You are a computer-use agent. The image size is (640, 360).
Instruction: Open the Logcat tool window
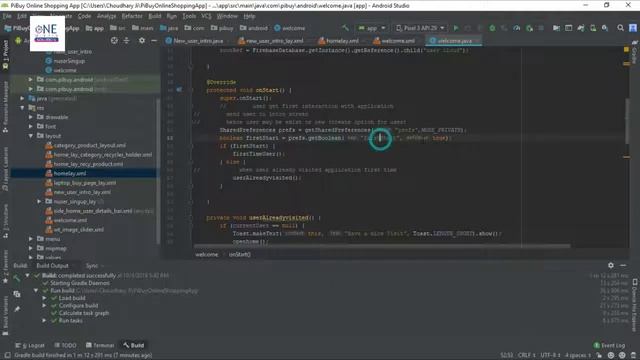(x=31, y=345)
